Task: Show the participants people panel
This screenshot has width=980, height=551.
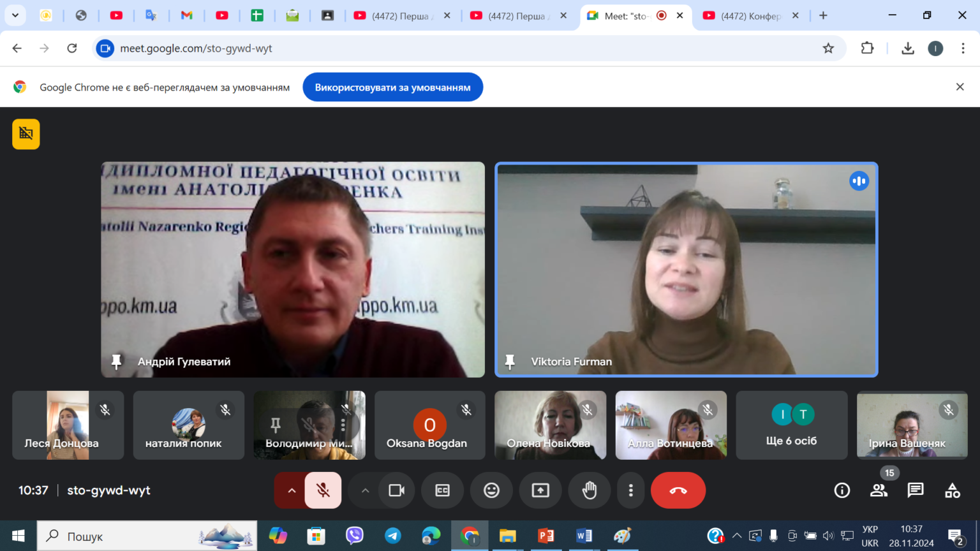Action: (879, 490)
